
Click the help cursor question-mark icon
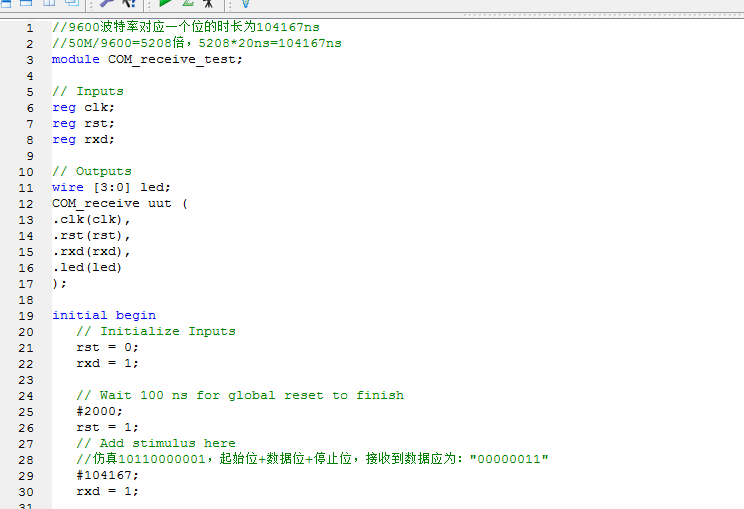click(x=129, y=3)
